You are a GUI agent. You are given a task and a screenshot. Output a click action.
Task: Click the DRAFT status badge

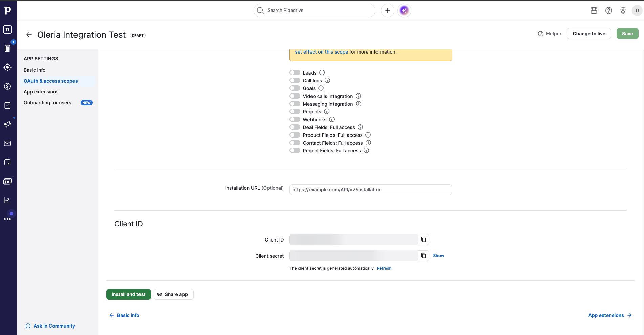pos(138,35)
